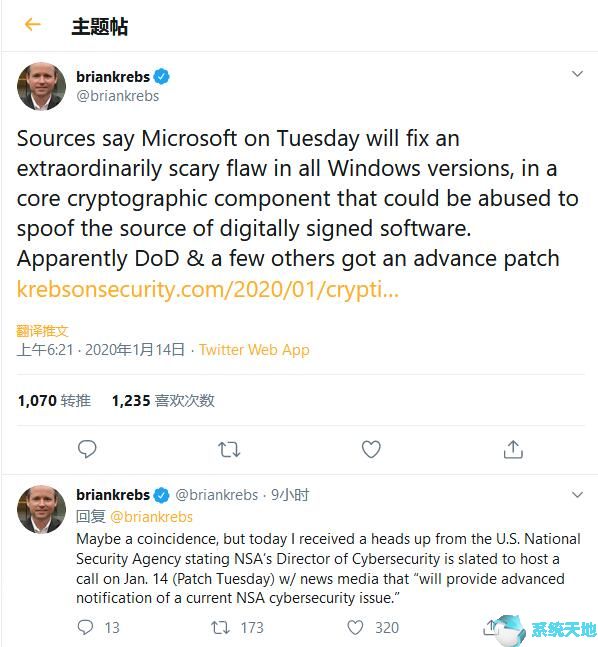View the 1,235 喜欢次数 likes list
This screenshot has height=647, width=598.
click(163, 401)
